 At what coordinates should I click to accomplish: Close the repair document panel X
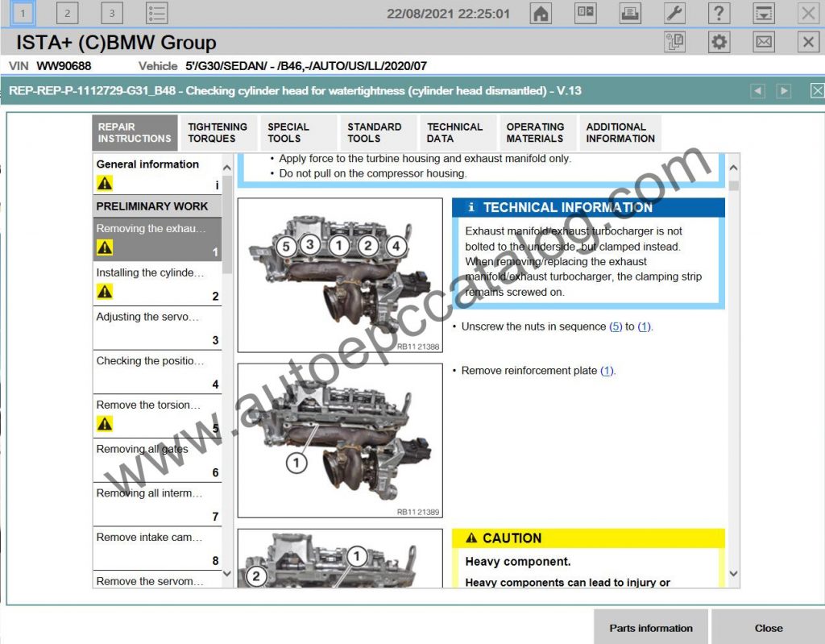817,90
